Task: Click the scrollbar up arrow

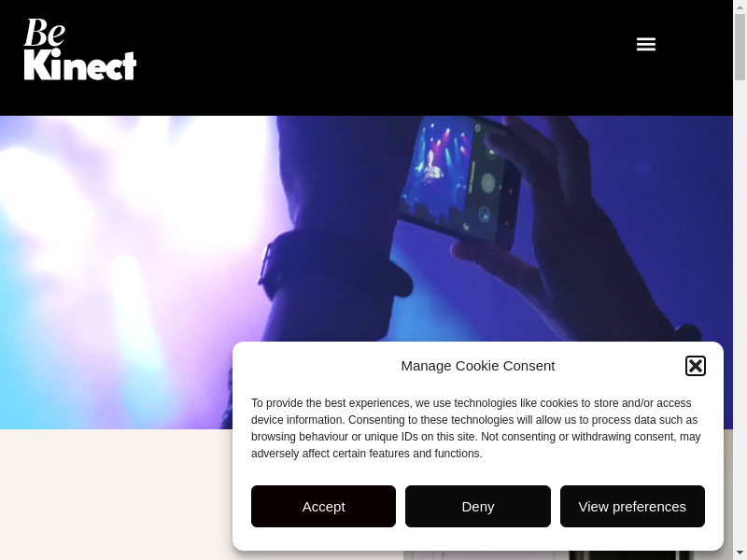Action: (x=740, y=6)
